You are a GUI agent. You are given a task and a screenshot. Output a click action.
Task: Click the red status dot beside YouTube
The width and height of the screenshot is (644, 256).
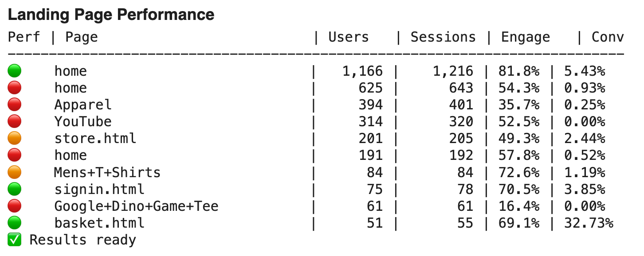pos(15,121)
